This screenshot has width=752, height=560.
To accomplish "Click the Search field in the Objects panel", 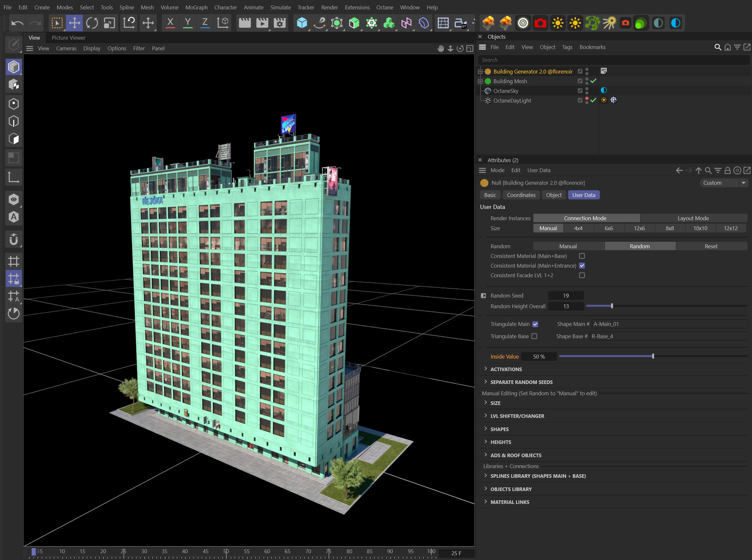I will [x=576, y=60].
